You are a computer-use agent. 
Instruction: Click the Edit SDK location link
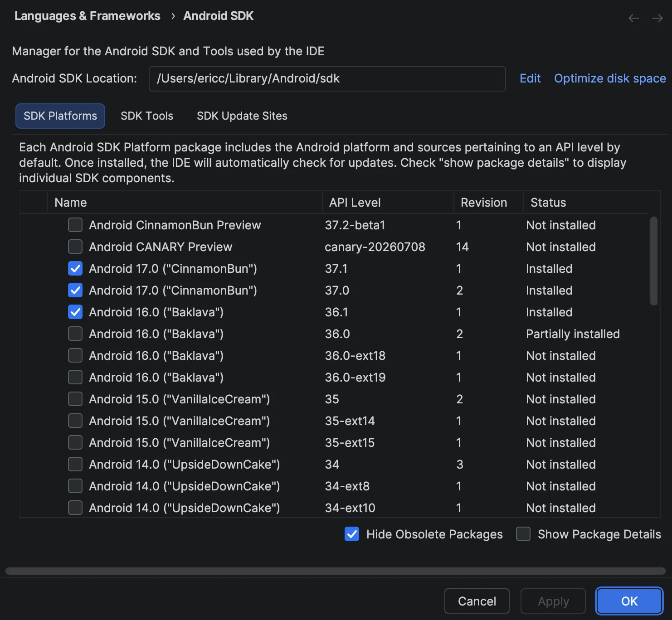(x=530, y=78)
